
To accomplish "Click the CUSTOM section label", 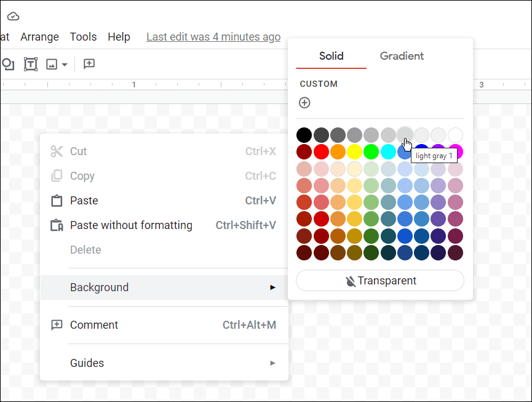I will click(319, 84).
